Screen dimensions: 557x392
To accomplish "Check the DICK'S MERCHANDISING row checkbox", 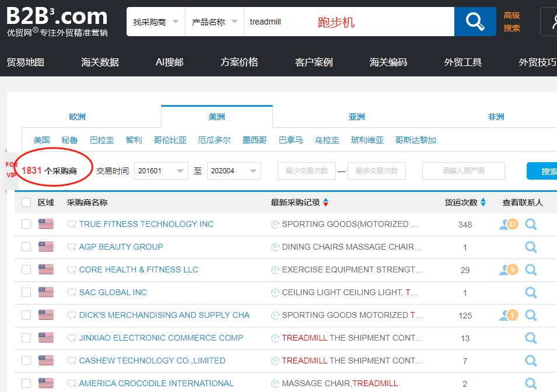I will 26,315.
